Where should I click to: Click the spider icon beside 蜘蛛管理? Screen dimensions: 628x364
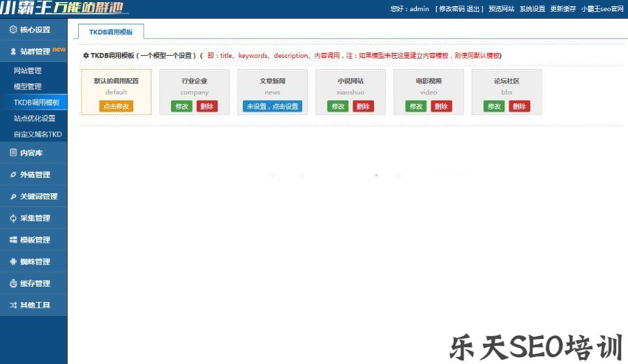coord(13,261)
